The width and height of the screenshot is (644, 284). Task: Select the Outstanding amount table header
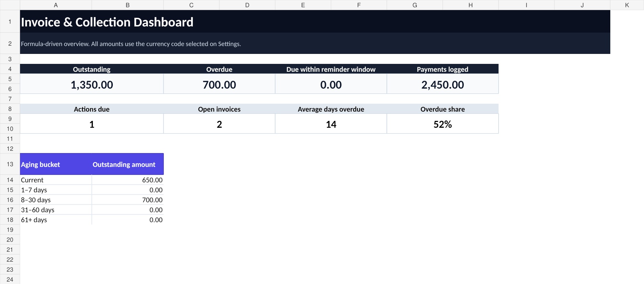128,164
